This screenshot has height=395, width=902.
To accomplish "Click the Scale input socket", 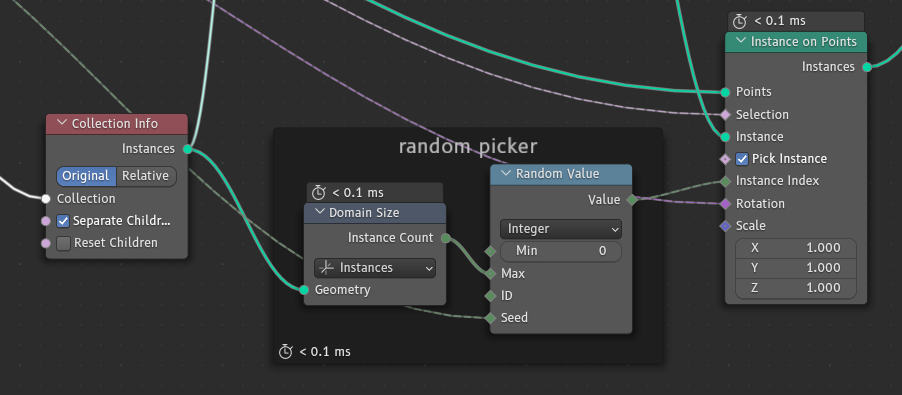I will pyautogui.click(x=725, y=226).
